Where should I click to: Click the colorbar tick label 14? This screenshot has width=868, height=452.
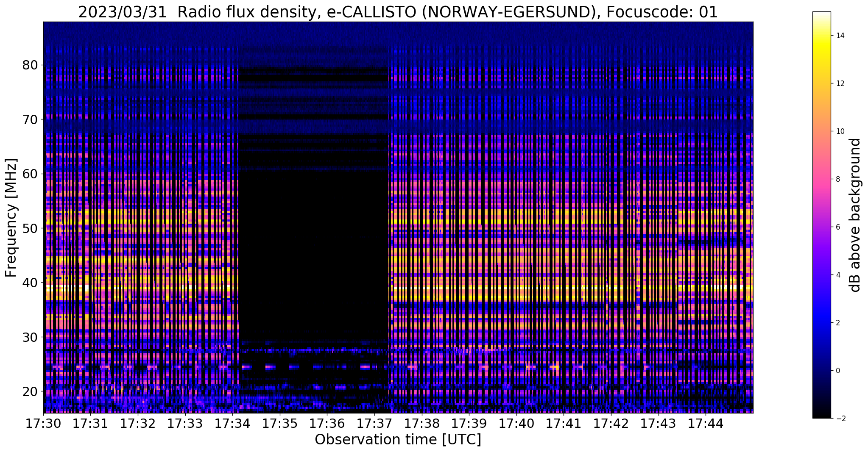pos(840,36)
